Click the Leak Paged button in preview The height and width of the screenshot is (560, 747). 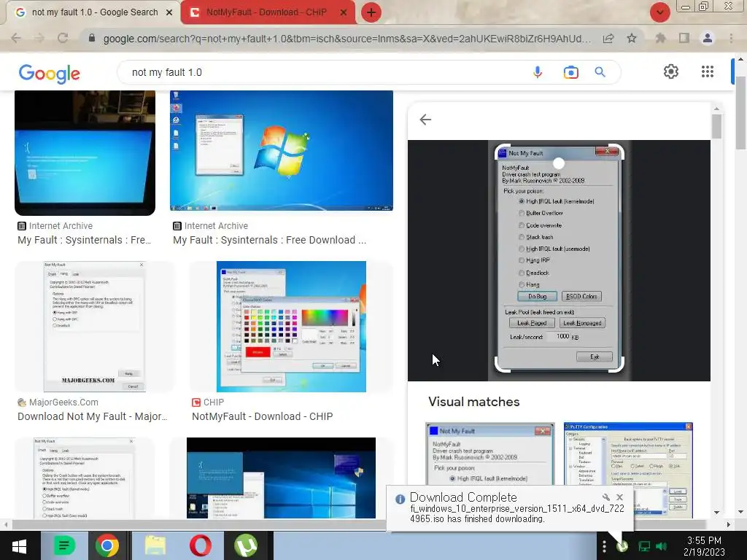tap(532, 323)
